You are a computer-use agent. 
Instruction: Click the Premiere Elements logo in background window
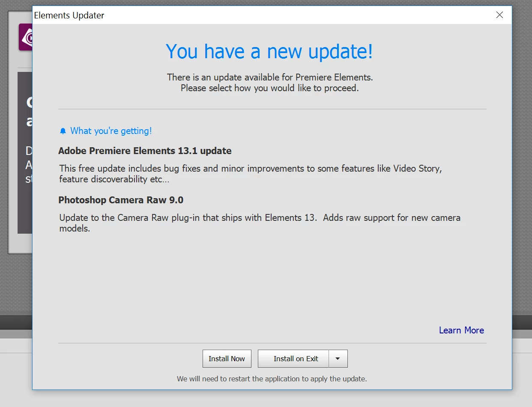[26, 37]
